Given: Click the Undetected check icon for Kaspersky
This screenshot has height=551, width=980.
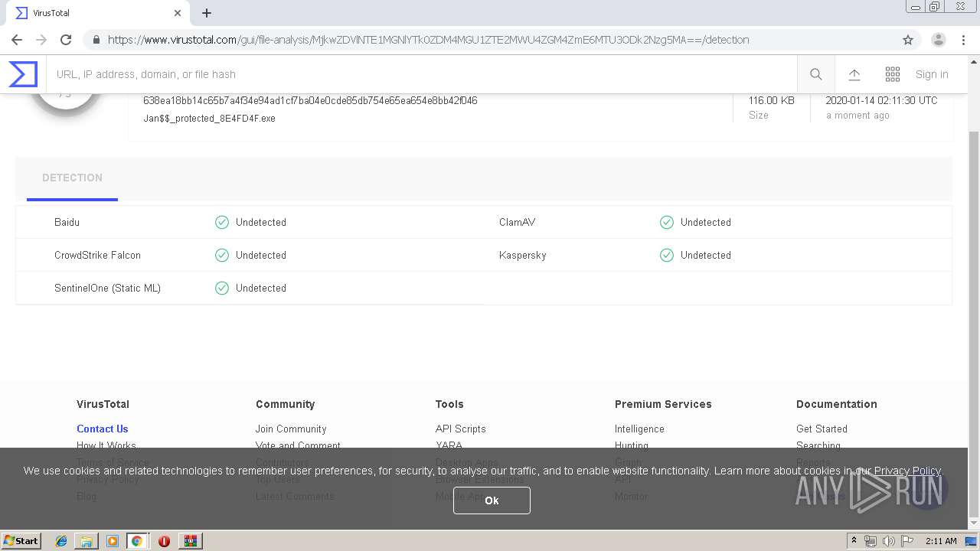Looking at the screenshot, I should point(667,255).
